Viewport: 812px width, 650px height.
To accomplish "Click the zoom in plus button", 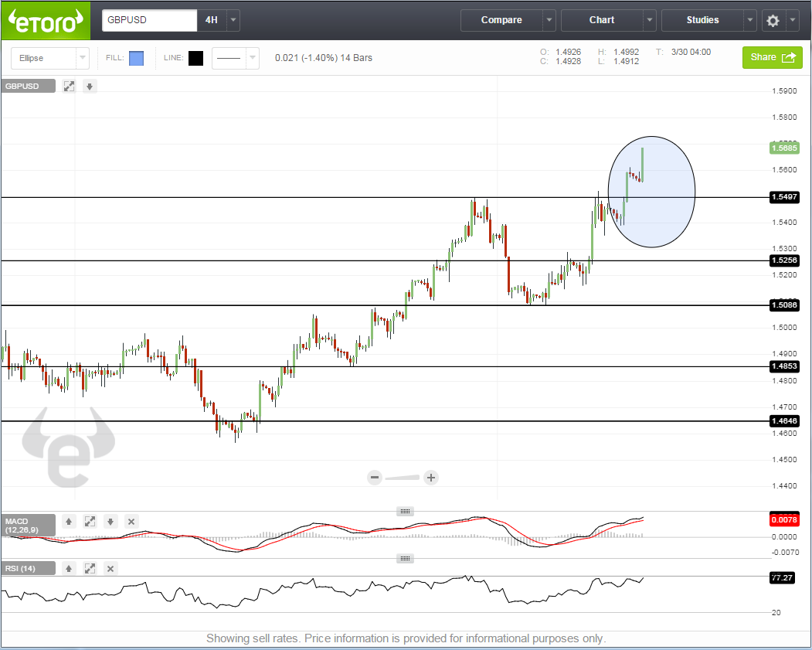I will (x=431, y=477).
